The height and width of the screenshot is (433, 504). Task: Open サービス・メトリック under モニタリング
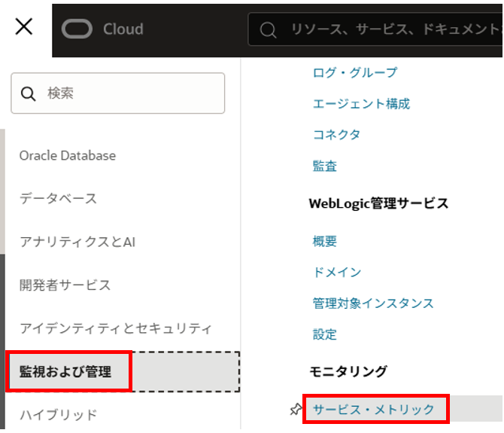(374, 410)
